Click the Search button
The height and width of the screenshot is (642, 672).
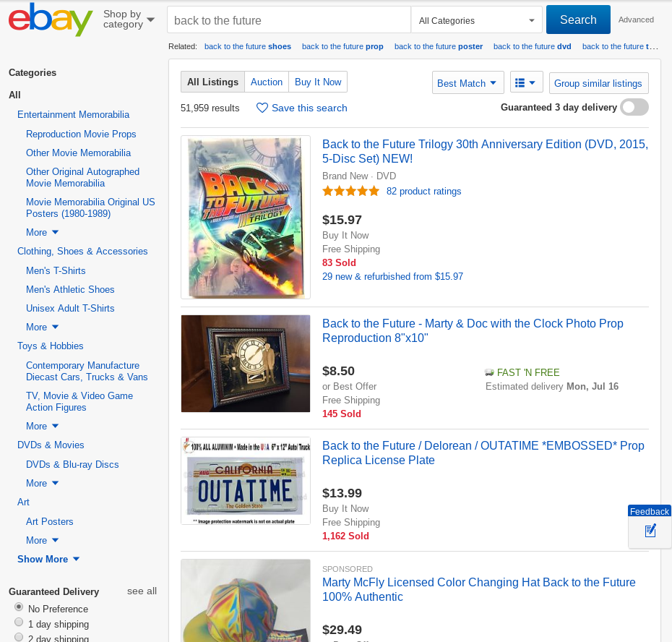578,20
